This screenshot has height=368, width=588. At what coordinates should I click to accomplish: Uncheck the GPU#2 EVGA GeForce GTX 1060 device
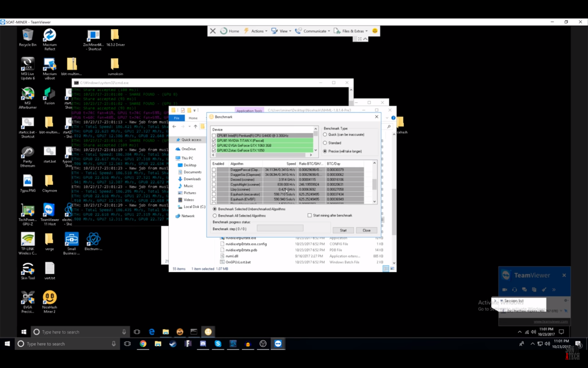pyautogui.click(x=214, y=145)
